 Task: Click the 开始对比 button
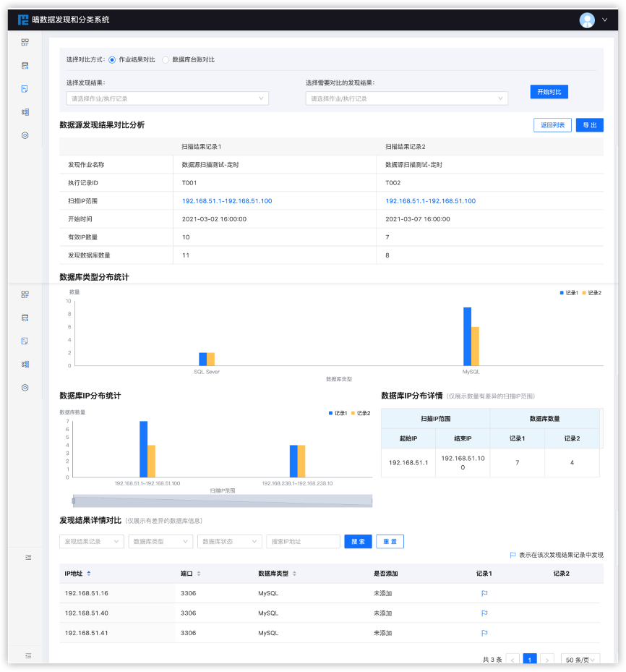point(549,92)
